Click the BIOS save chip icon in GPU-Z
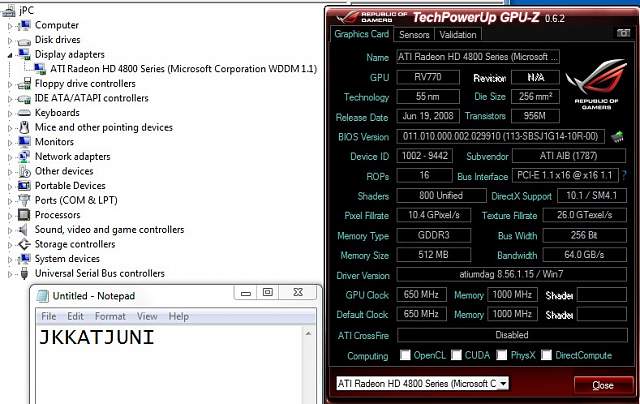 (617, 137)
